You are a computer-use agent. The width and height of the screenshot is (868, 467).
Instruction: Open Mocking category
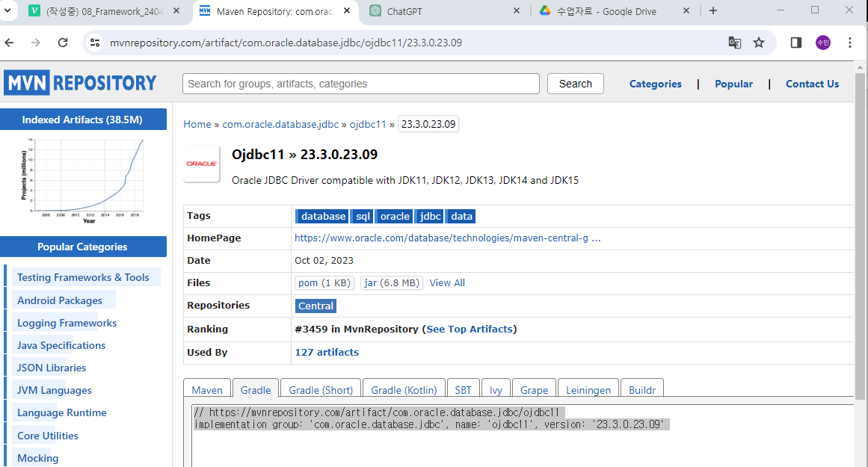tap(37, 458)
